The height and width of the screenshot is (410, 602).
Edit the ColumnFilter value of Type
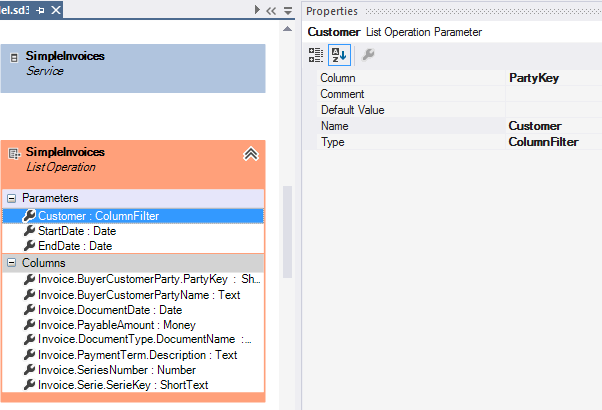pos(554,142)
